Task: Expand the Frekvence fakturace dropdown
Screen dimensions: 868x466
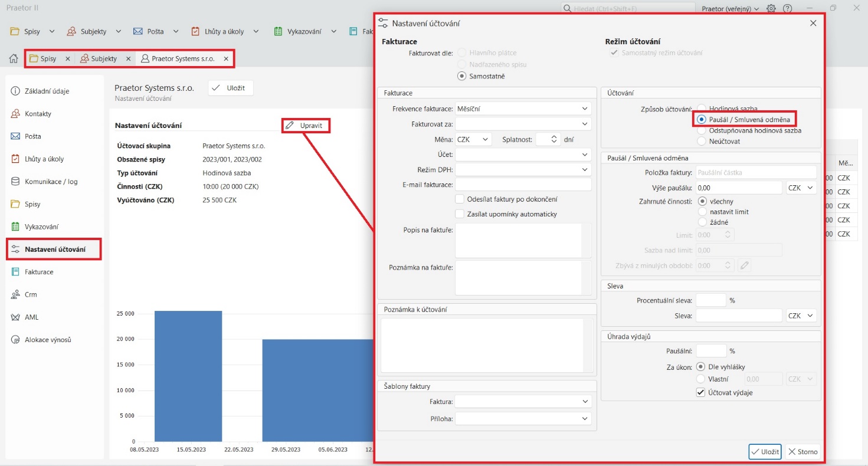Action: coord(523,109)
